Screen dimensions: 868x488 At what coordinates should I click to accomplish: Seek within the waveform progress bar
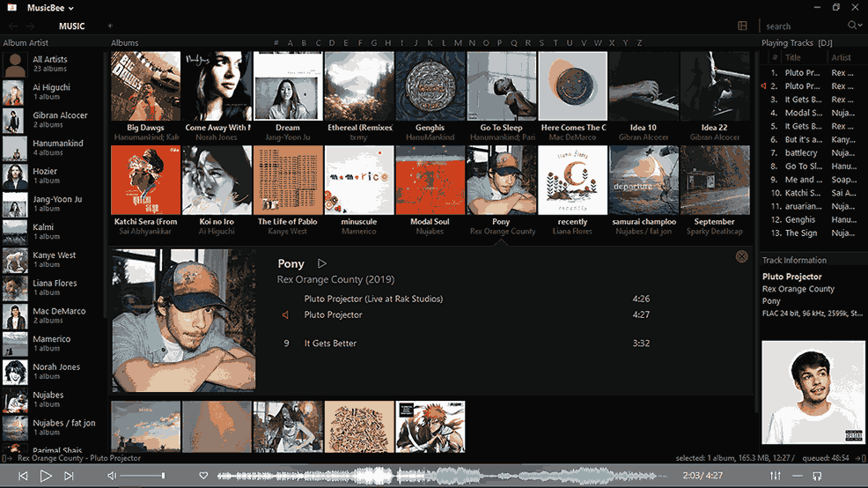(440, 476)
